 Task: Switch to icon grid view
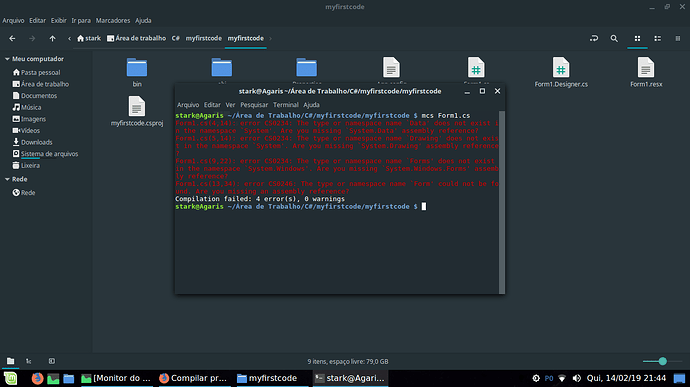tap(637, 38)
